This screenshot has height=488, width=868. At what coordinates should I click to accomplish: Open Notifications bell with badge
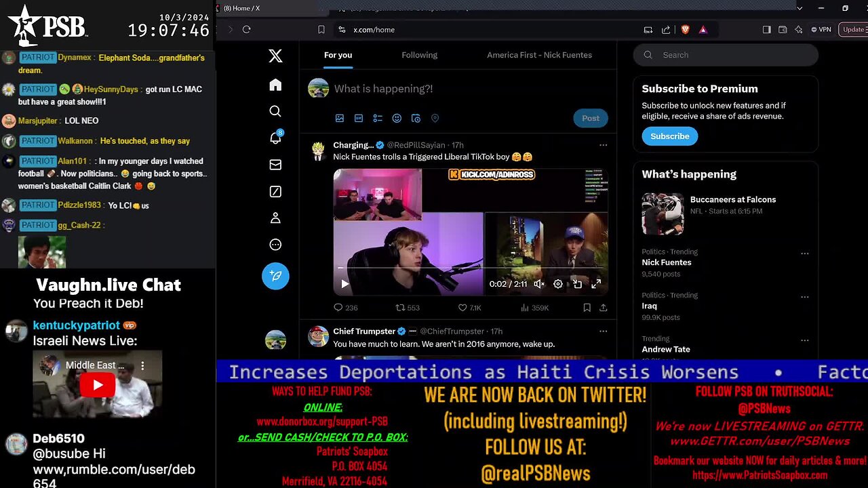275,138
